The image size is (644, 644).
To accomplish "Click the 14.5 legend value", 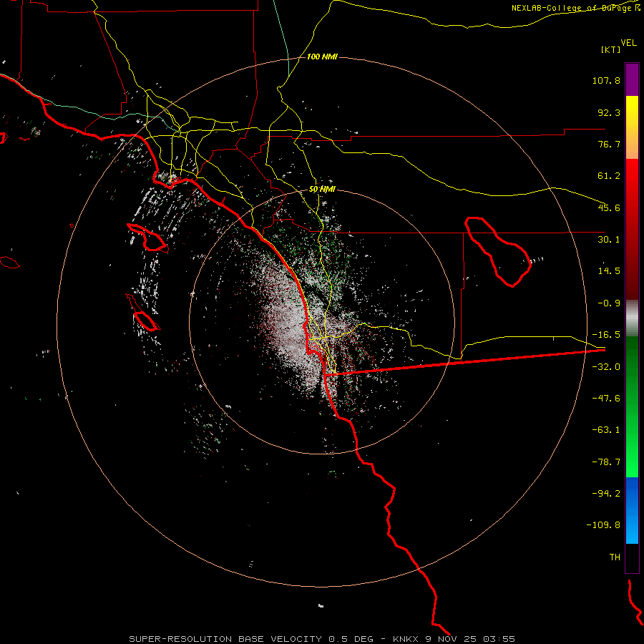I will click(x=609, y=271).
